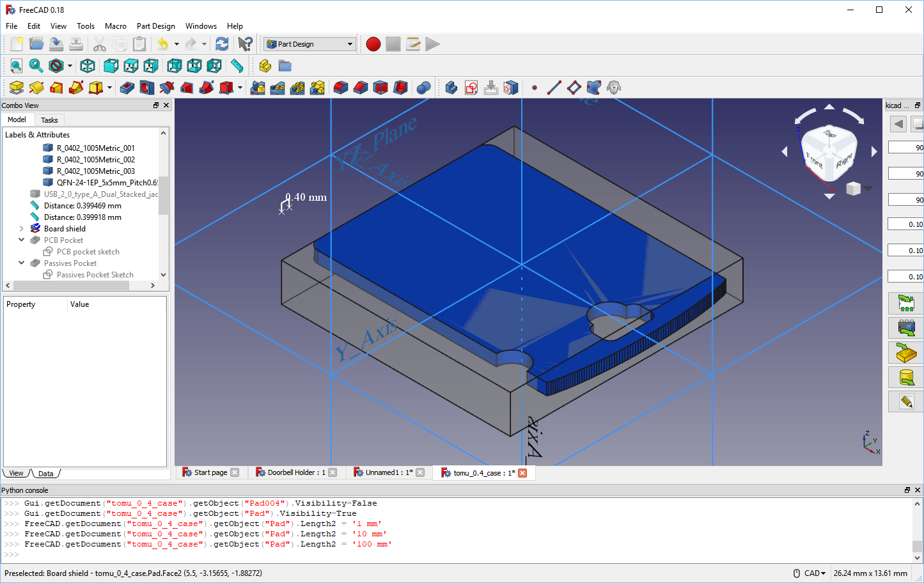Click the Right face of navigation cube
The width and height of the screenshot is (924, 583).
(843, 160)
